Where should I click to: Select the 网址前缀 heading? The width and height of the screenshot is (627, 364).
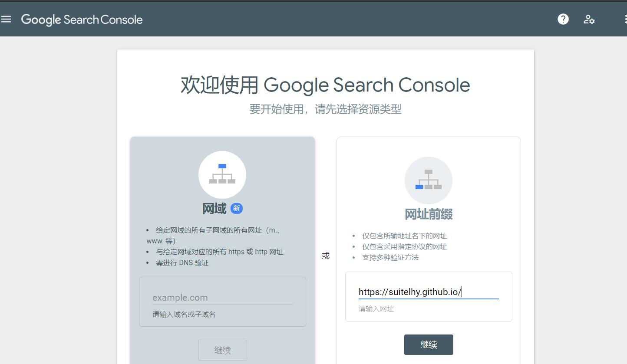point(429,214)
